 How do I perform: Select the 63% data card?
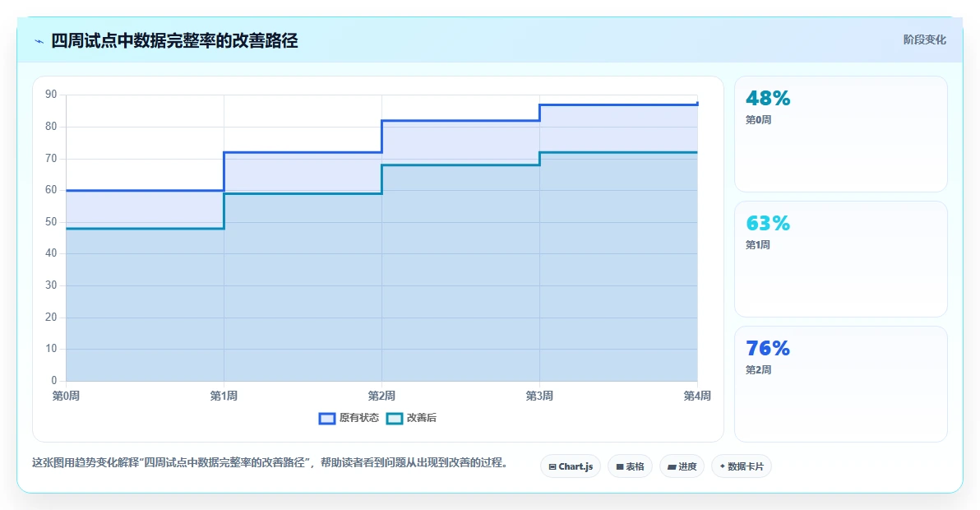pos(840,259)
